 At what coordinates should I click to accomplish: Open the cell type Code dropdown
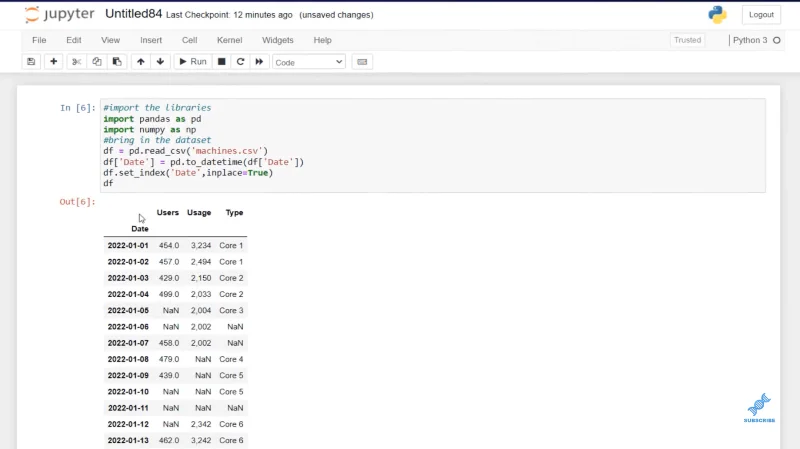click(x=309, y=62)
